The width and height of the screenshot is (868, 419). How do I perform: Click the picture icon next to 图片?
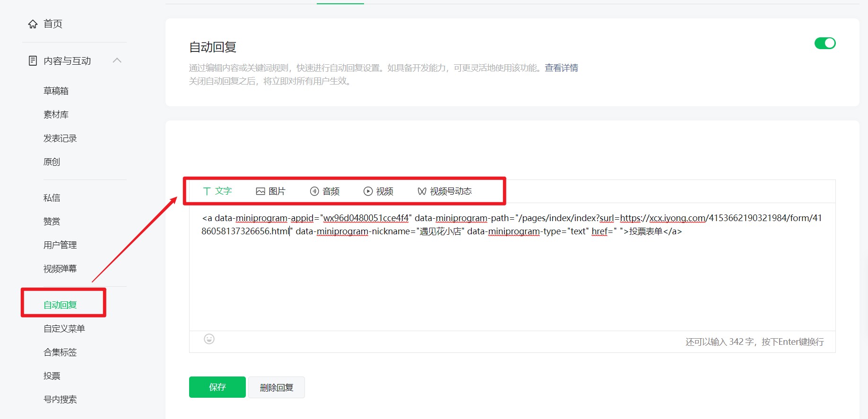260,191
